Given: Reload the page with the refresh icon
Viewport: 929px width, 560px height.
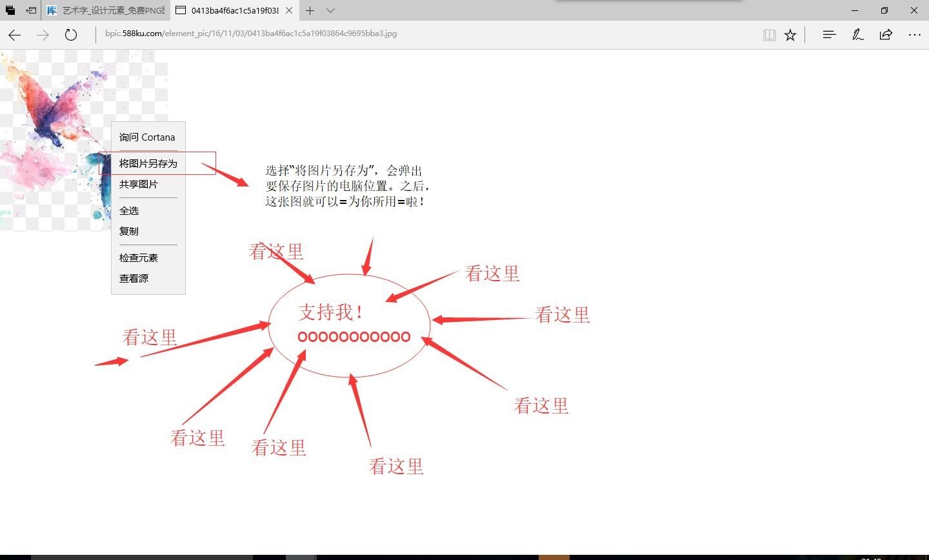Looking at the screenshot, I should (70, 35).
